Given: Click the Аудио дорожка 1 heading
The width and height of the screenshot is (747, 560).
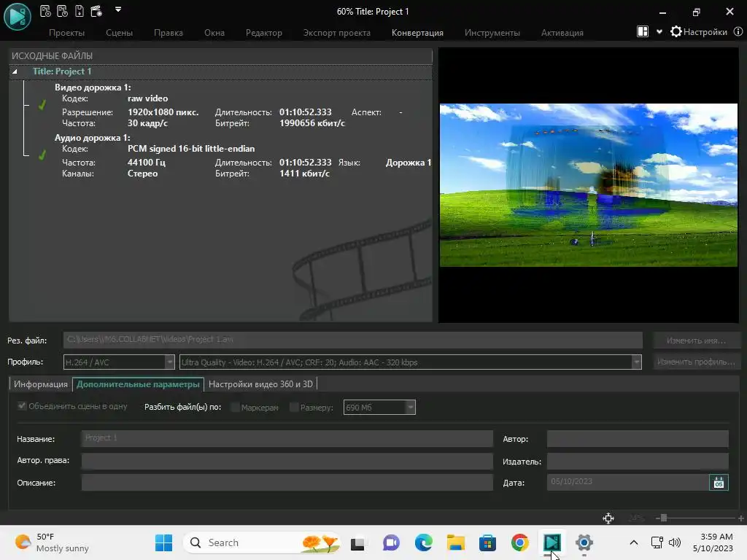Looking at the screenshot, I should (x=92, y=138).
